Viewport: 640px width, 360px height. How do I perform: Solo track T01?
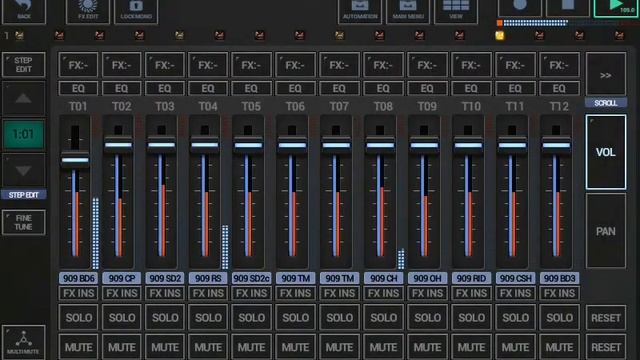coord(78,317)
